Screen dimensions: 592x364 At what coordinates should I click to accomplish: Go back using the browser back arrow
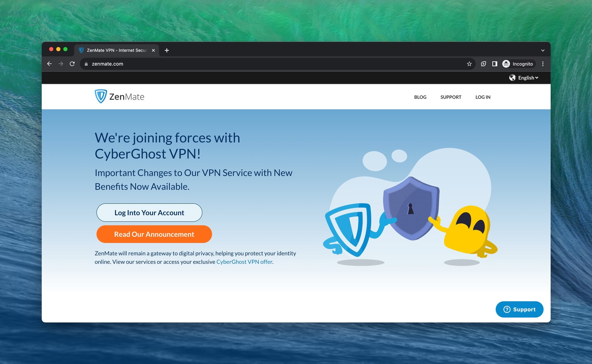[49, 64]
